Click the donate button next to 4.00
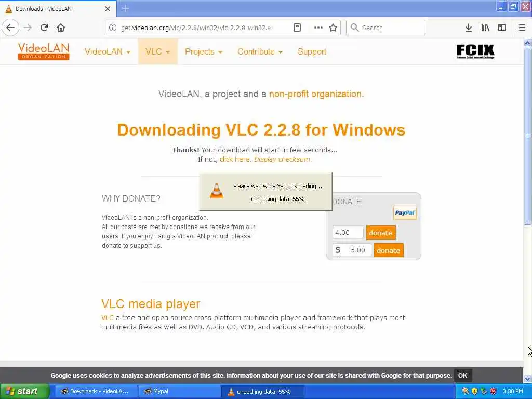Screen dimensions: 532x399 coord(381,233)
